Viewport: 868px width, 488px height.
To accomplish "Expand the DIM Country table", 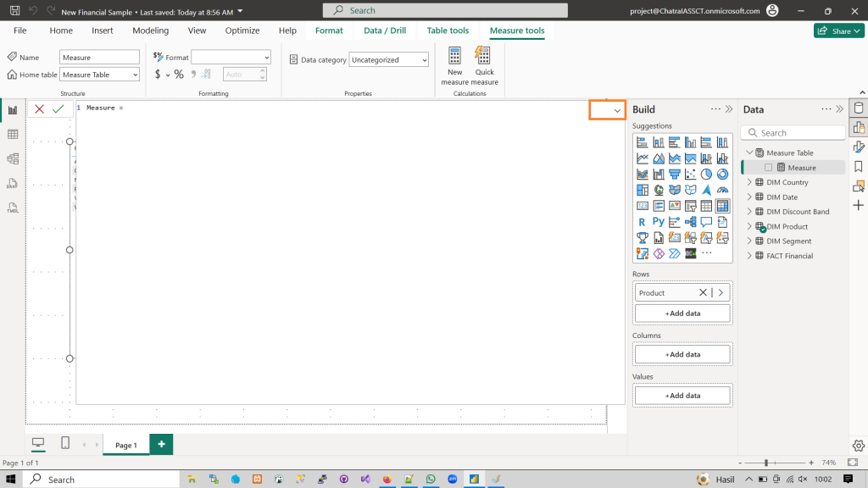I will click(x=748, y=182).
